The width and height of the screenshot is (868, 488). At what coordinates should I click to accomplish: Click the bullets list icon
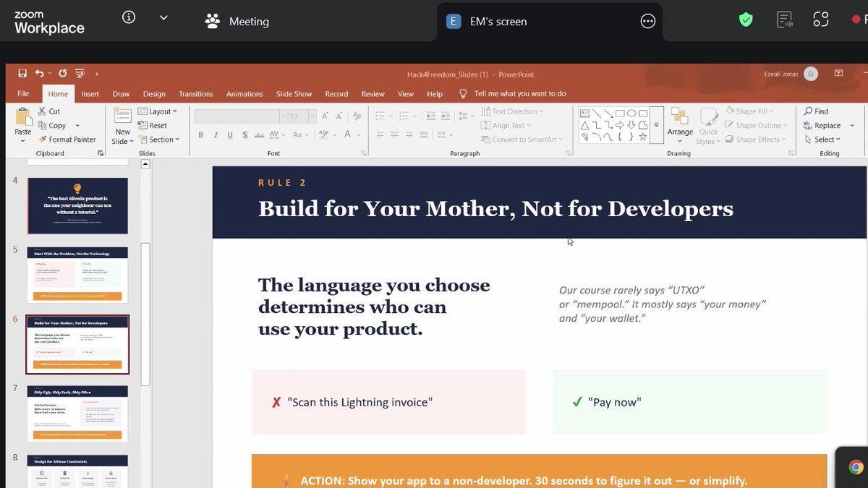pyautogui.click(x=380, y=116)
